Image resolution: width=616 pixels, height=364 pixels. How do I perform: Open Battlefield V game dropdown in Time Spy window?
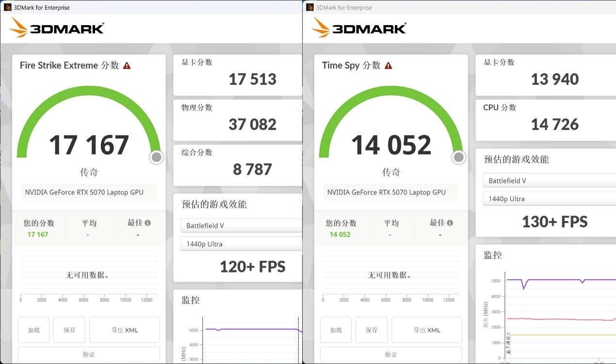click(550, 181)
